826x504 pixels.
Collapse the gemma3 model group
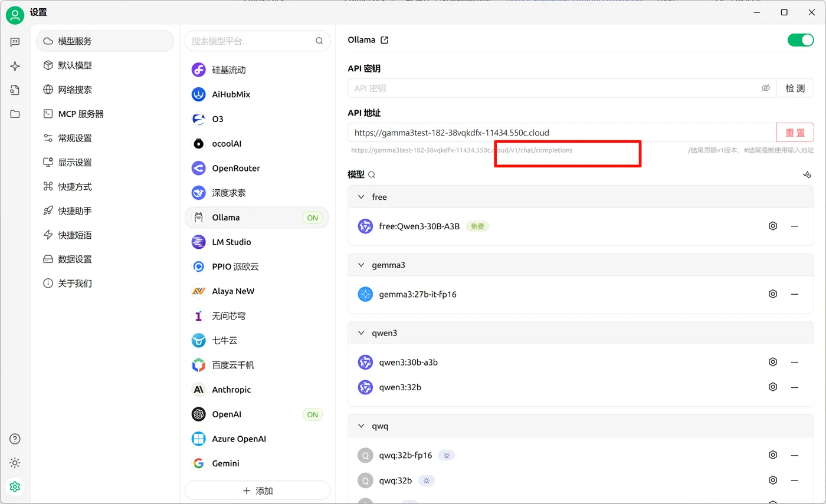click(362, 265)
